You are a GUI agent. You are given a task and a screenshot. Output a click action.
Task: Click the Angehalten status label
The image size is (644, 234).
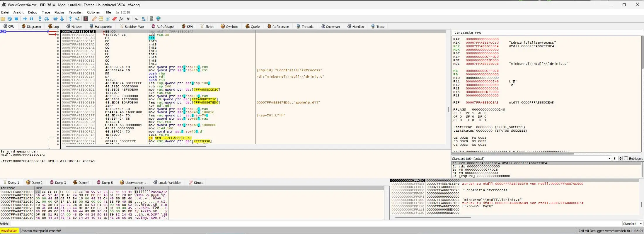click(9, 230)
